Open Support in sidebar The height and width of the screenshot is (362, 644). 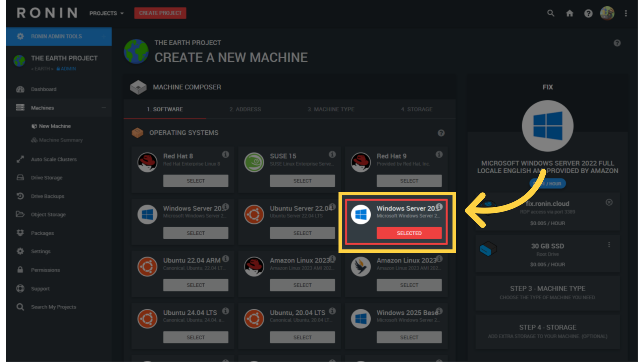point(40,289)
